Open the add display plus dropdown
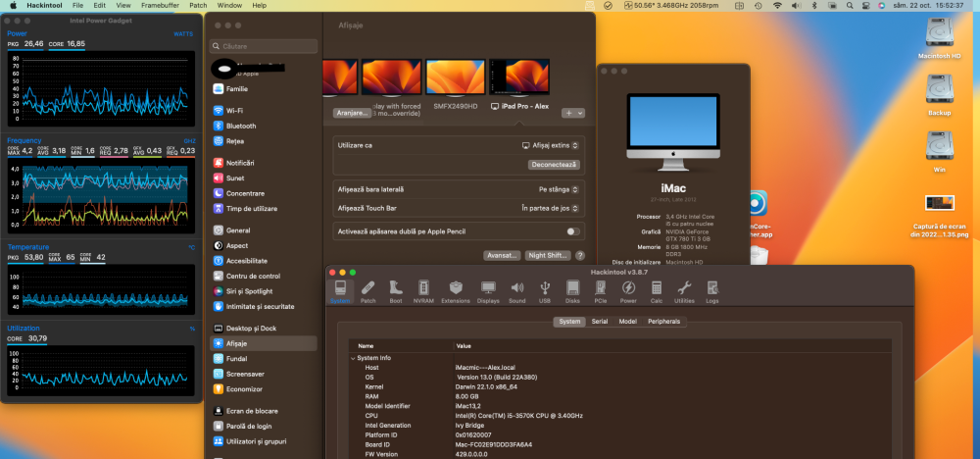Viewport: 980px width, 459px height. point(573,113)
